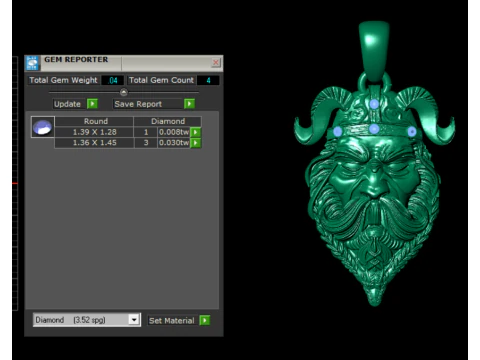Click the Total Gem Weight label
The height and width of the screenshot is (360, 480).
point(63,80)
